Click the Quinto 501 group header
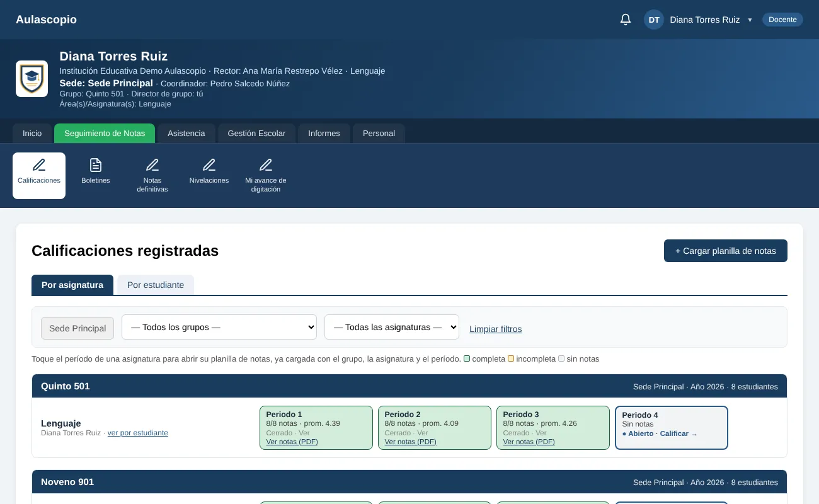 [409, 386]
